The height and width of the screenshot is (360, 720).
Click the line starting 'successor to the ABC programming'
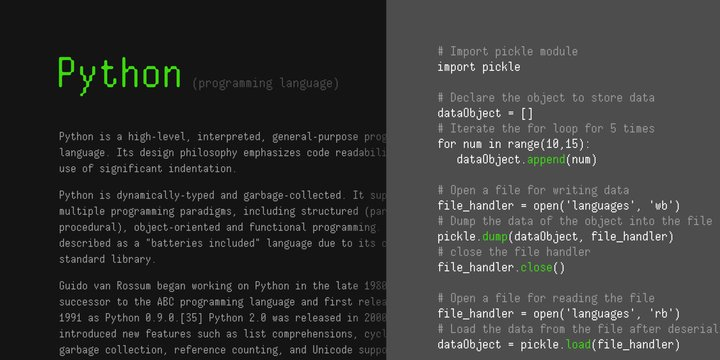(x=222, y=302)
